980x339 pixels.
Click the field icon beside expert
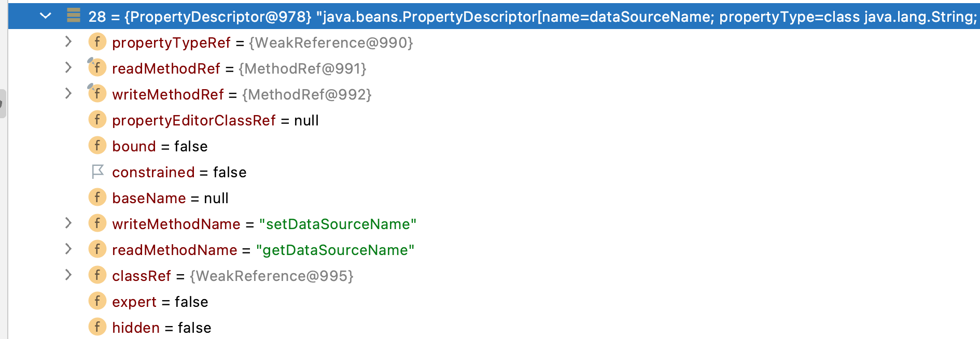point(97,301)
